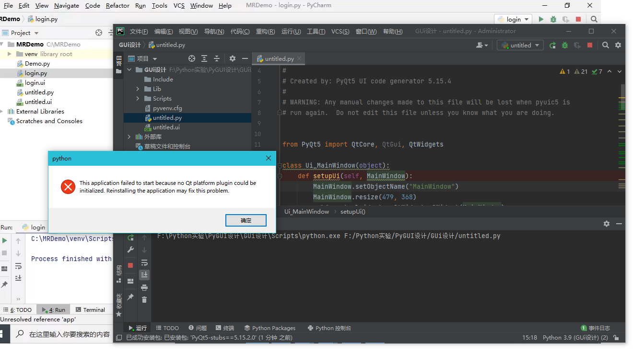Click Python 3.9 interpreter in status bar
The height and width of the screenshot is (354, 644).
tap(575, 338)
